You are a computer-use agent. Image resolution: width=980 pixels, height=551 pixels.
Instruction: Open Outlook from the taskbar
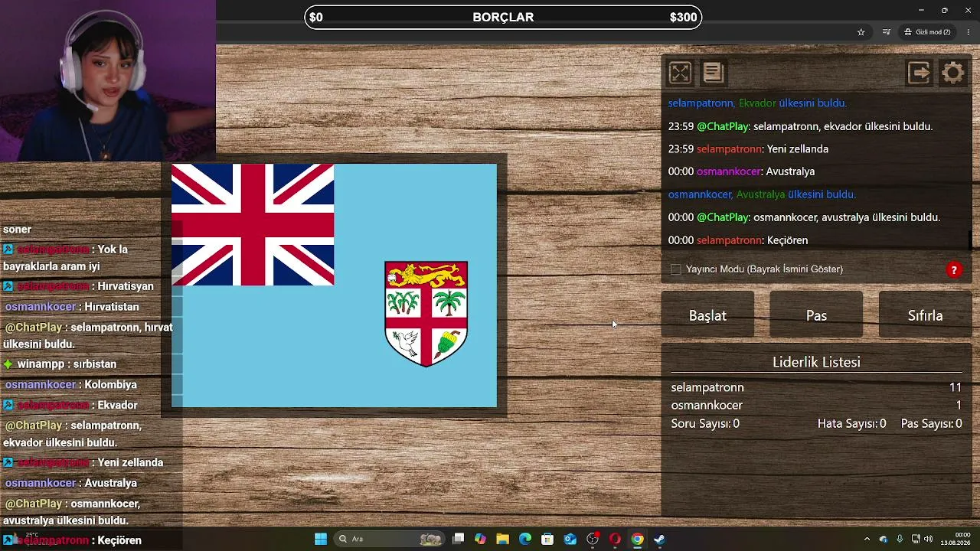570,540
